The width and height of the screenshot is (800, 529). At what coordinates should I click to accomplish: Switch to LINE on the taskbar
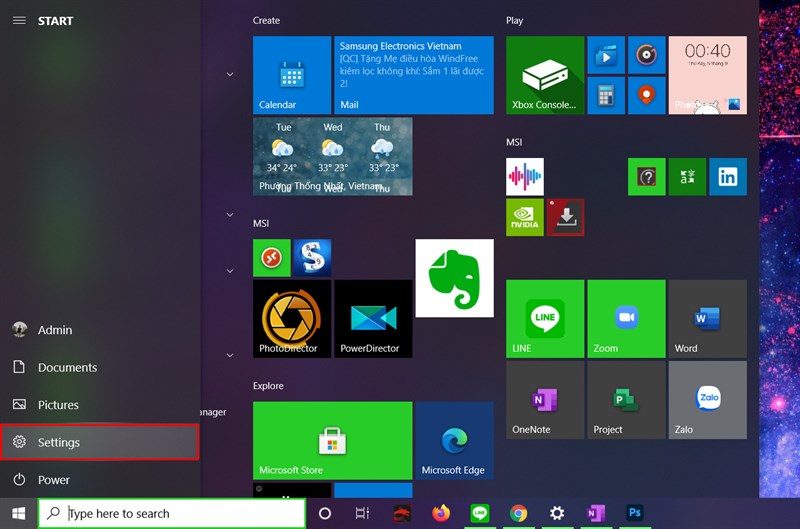[x=480, y=514]
